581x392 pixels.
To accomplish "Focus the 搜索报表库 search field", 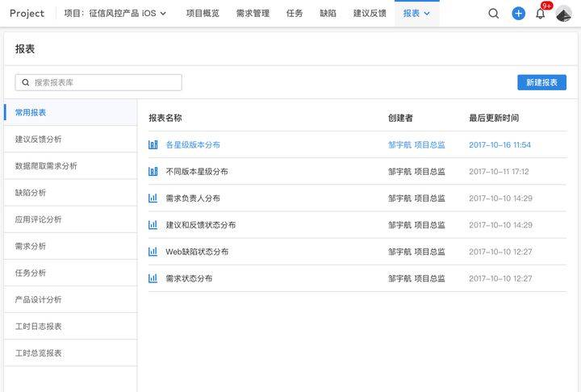I will coord(98,82).
